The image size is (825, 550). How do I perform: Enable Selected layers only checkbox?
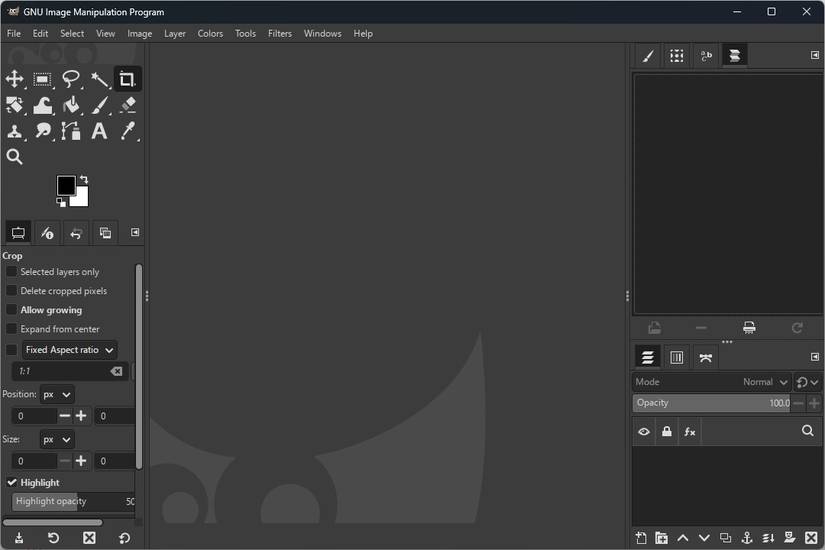tap(11, 272)
